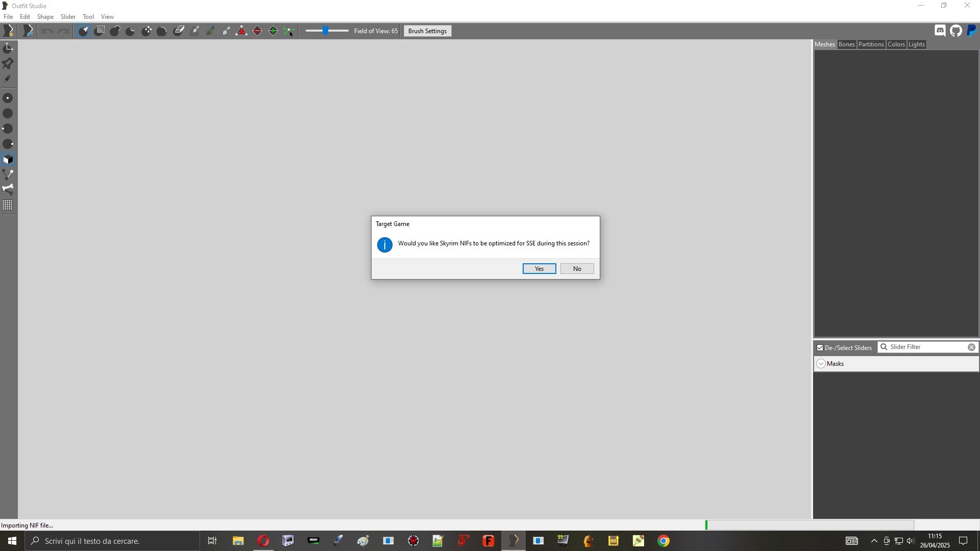Clear the Slider Filter field

[x=972, y=347]
